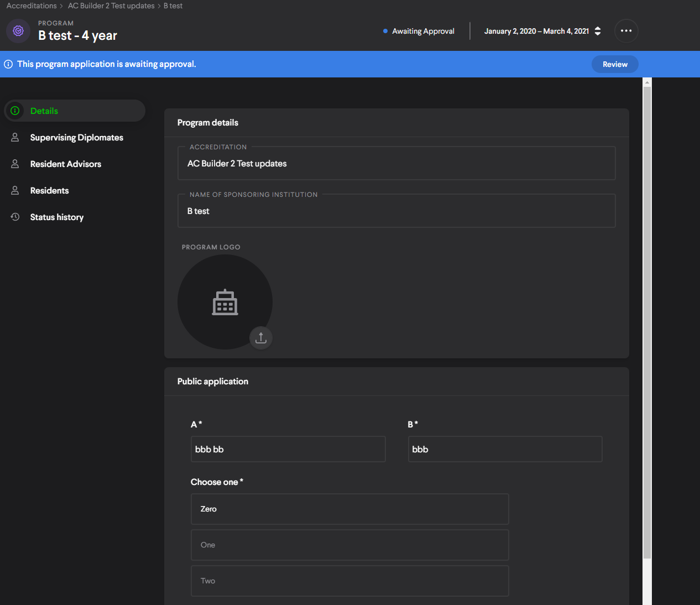Screen dimensions: 700x605
Task: Click the upload logo icon
Action: [261, 338]
